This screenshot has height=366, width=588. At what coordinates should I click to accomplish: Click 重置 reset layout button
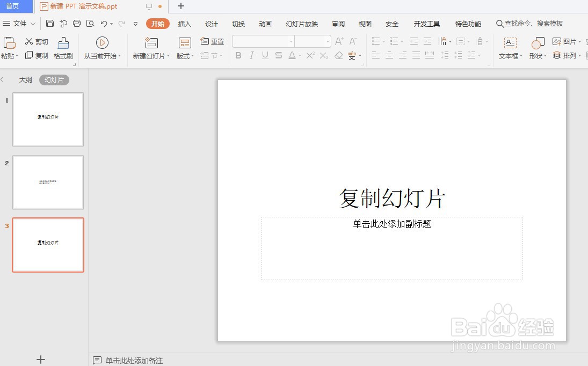pyautogui.click(x=212, y=41)
